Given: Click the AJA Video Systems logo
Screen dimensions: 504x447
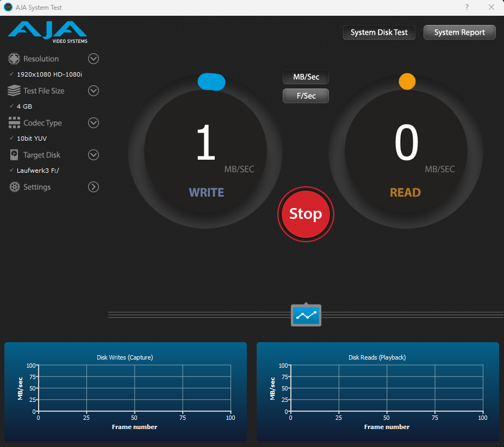Looking at the screenshot, I should coord(47,32).
